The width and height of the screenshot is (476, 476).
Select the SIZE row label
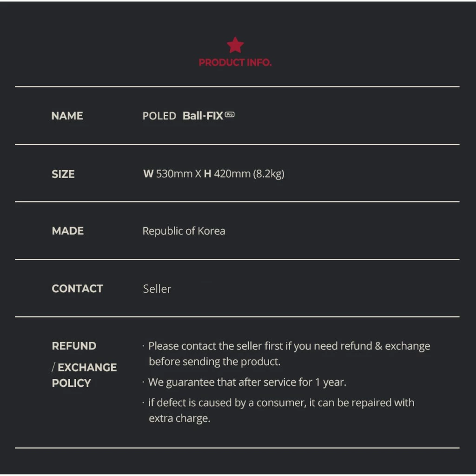tap(63, 174)
